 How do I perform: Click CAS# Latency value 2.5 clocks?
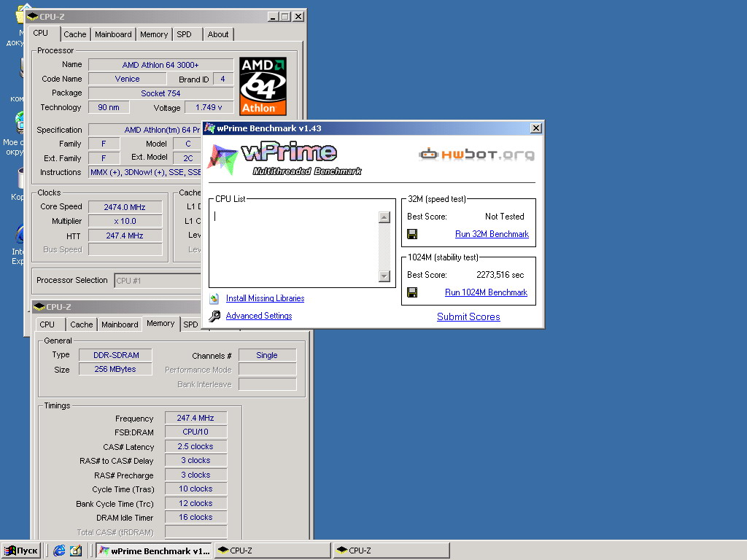tap(196, 446)
